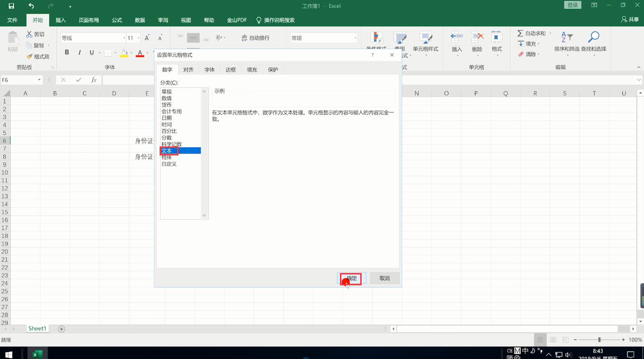This screenshot has width=644, height=359.
Task: Click the Delete (删除) cells icon
Action: pyautogui.click(x=477, y=37)
